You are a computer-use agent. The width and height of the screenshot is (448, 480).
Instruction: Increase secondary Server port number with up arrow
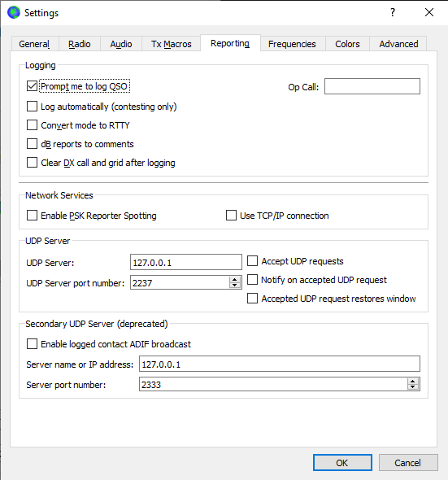point(413,382)
